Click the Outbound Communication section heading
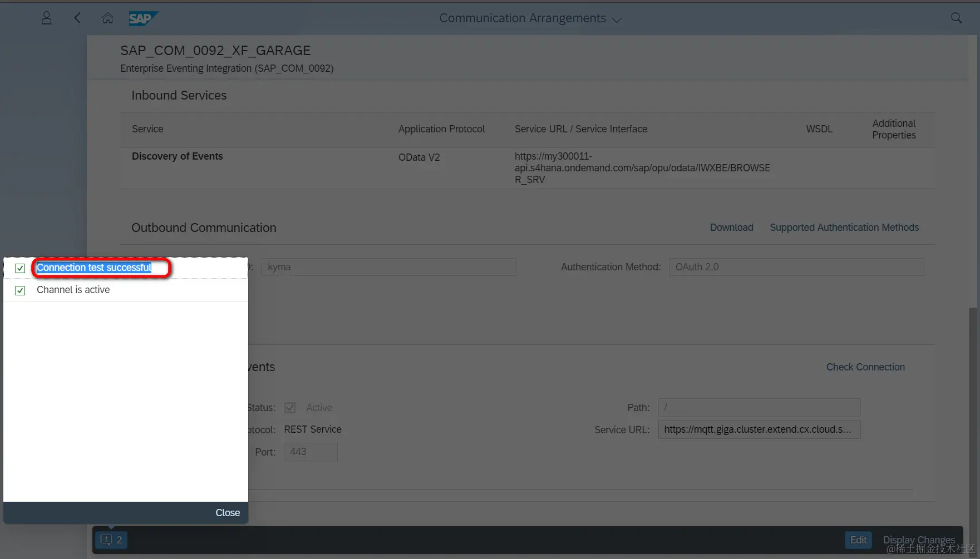The height and width of the screenshot is (559, 980). coord(204,228)
